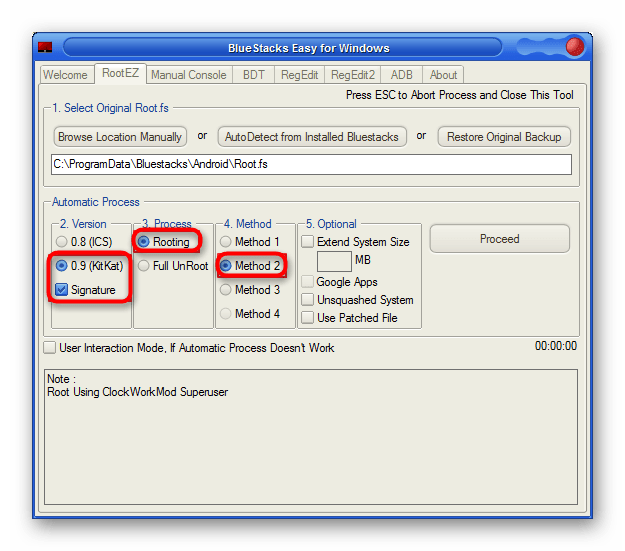Click Restore Original Backup button
Viewport: 625px width, 551px height.
504,137
